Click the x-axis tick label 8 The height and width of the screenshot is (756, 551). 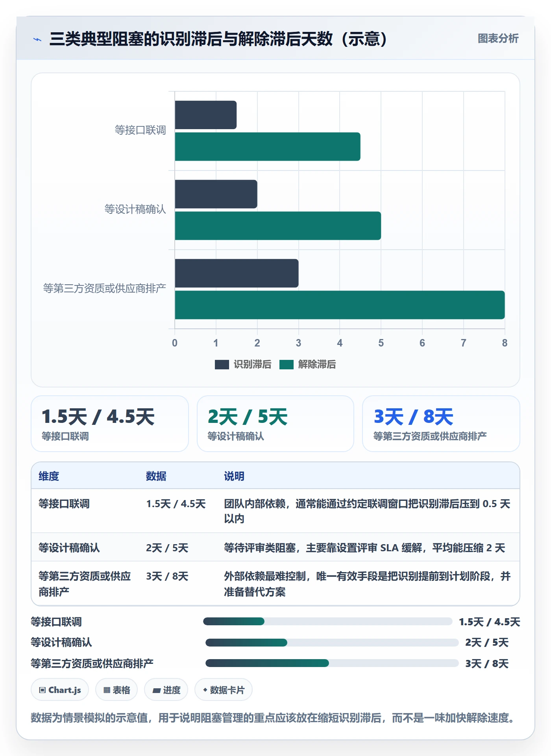tap(505, 343)
